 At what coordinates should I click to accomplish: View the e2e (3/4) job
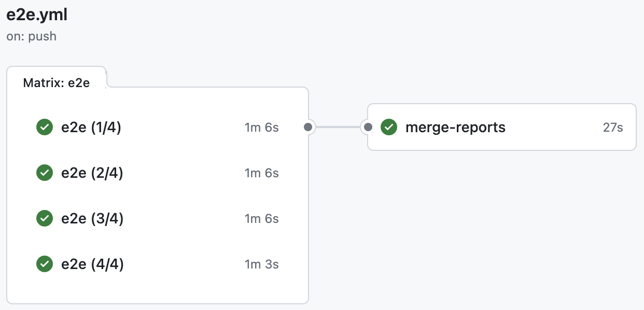tap(92, 219)
